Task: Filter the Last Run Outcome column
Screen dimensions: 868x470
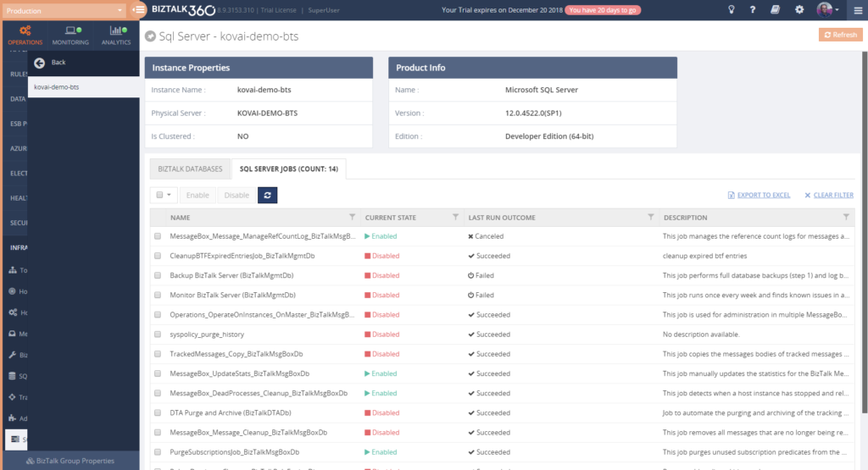Action: [x=651, y=217]
